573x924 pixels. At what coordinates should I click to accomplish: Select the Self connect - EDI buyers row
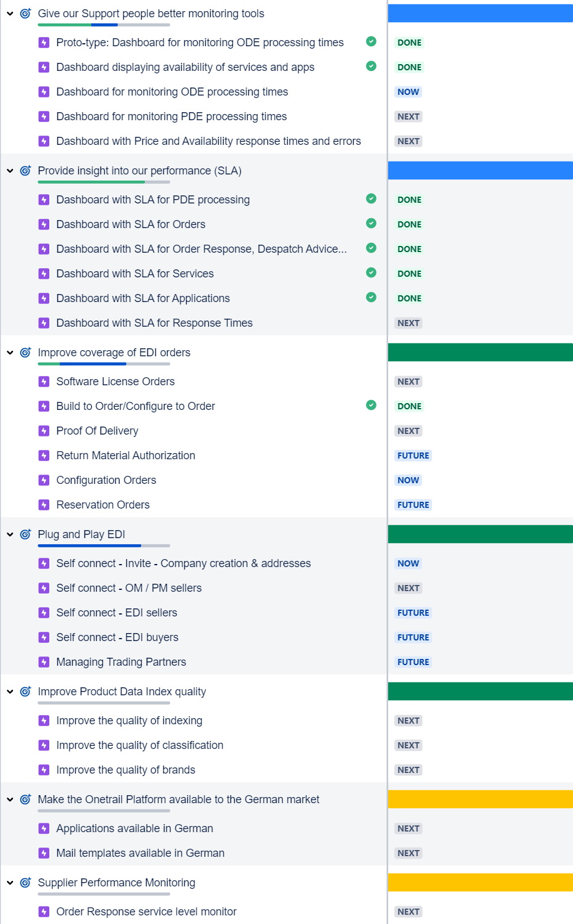click(x=117, y=637)
